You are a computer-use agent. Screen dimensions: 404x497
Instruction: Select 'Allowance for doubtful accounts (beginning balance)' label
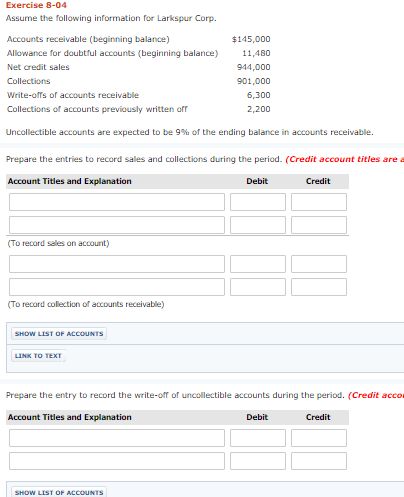[113, 53]
